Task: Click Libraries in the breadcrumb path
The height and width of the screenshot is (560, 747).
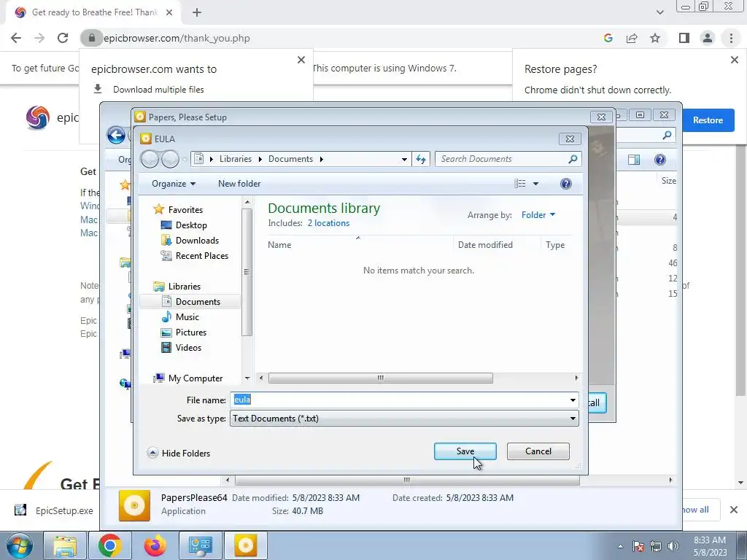Action: coord(236,159)
